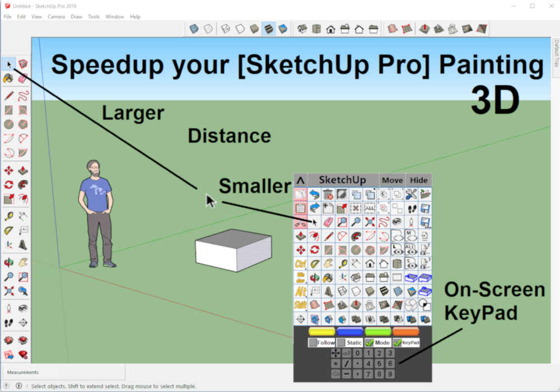This screenshot has width=560, height=392.
Task: Toggle the Shift modifier key in panel
Action: click(300, 305)
